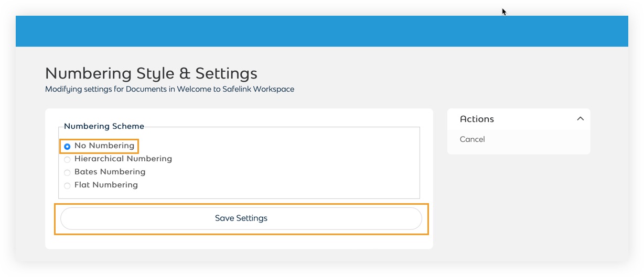Screen dimensions: 644x277
Task: Click the 'Bates Numbering' label text
Action: pyautogui.click(x=110, y=172)
